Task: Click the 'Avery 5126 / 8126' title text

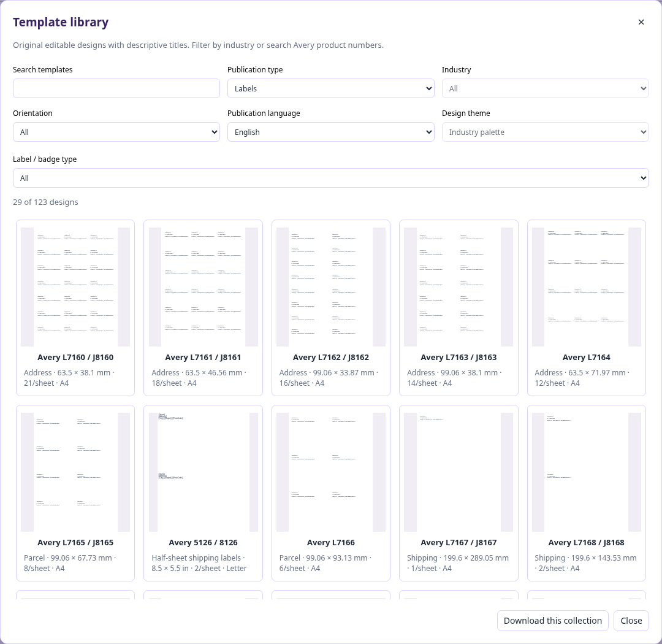Action: pos(203,542)
